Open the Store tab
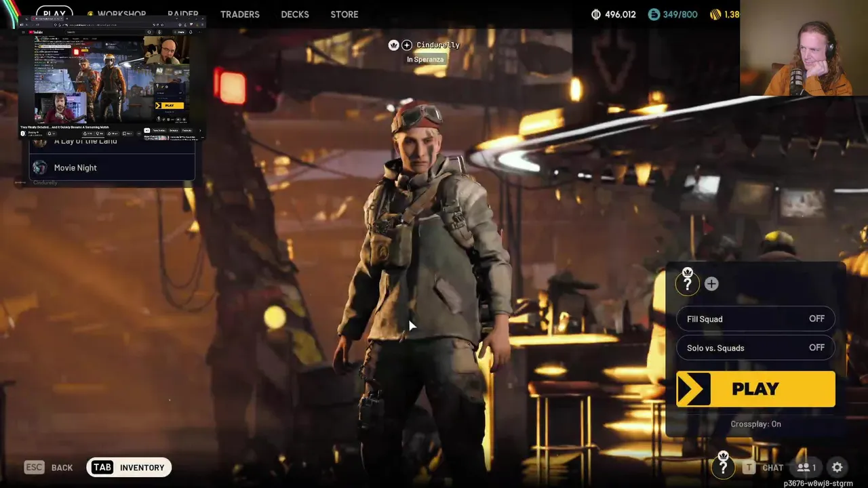Image resolution: width=868 pixels, height=488 pixels. click(x=344, y=14)
